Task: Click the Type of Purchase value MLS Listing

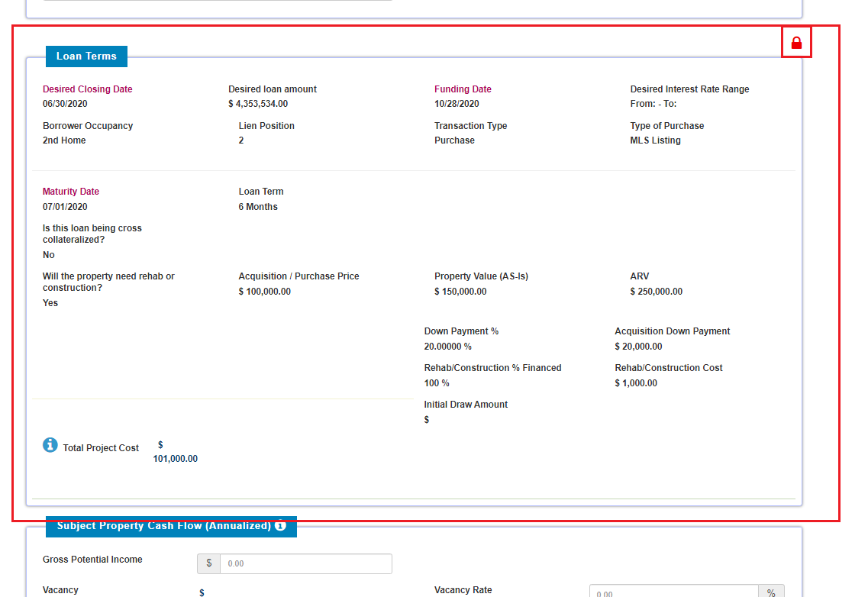Action: pyautogui.click(x=655, y=140)
